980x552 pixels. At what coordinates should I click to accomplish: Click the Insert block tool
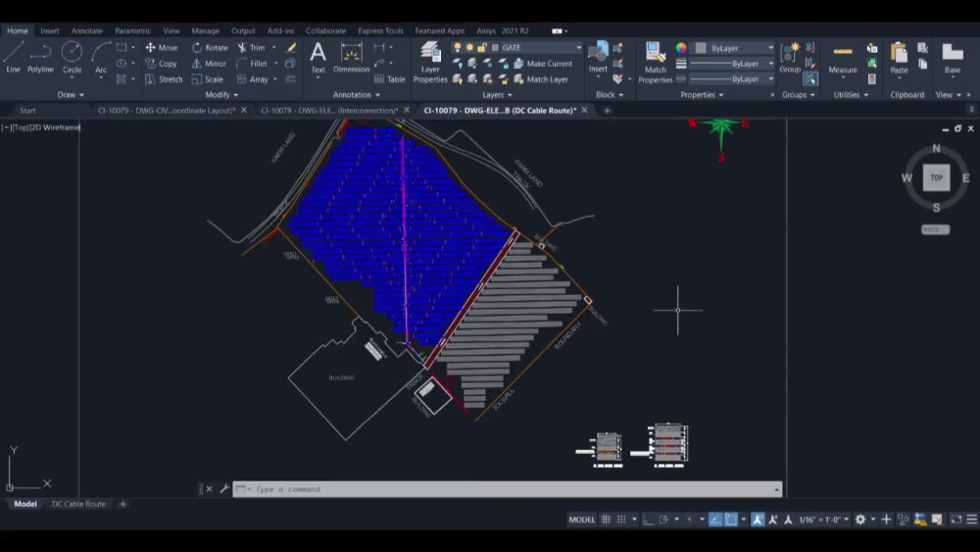click(598, 58)
